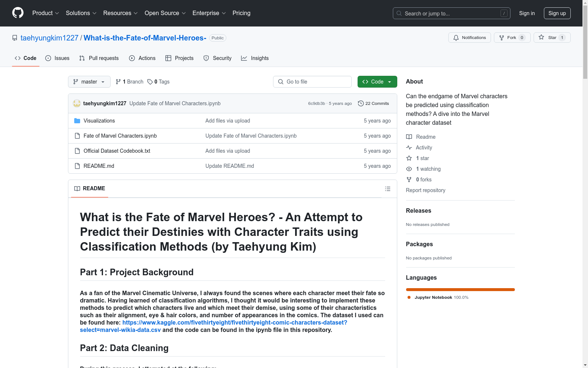Click file icon for Official Dataset Codebook.txt
This screenshot has width=588, height=368.
77,151
